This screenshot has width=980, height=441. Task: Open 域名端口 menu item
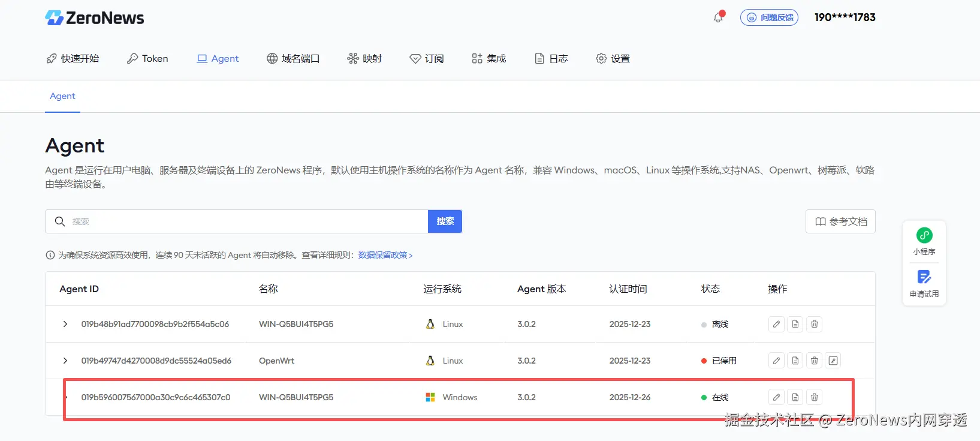(293, 58)
